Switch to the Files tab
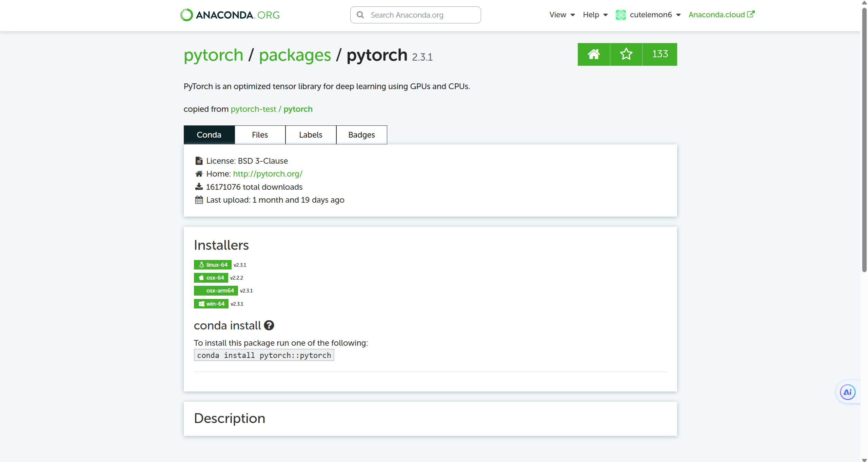 [x=260, y=135]
